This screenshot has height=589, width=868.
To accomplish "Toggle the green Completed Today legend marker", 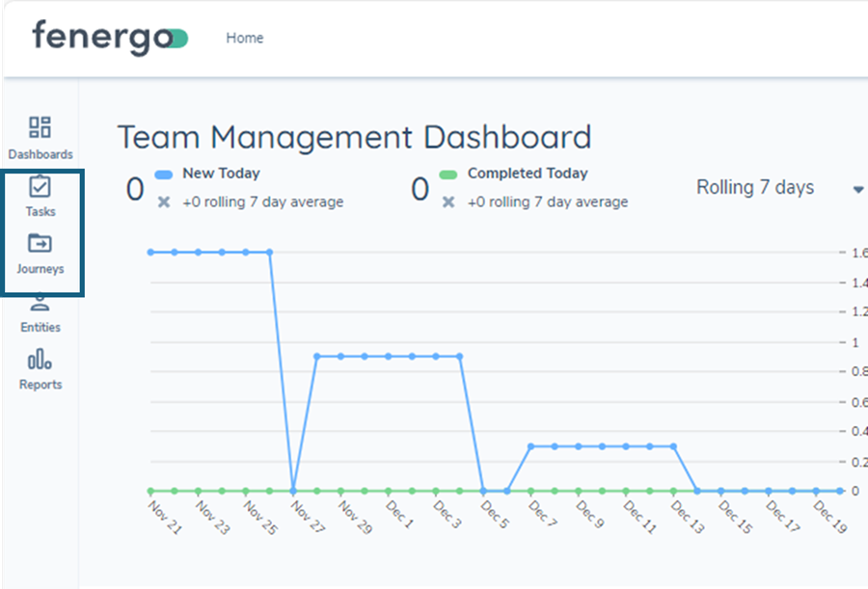I will tap(447, 174).
